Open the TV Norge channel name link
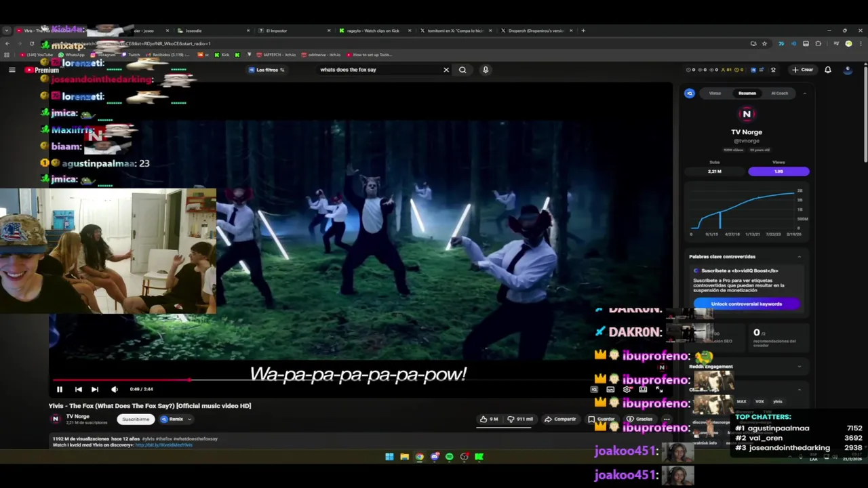 tap(77, 416)
